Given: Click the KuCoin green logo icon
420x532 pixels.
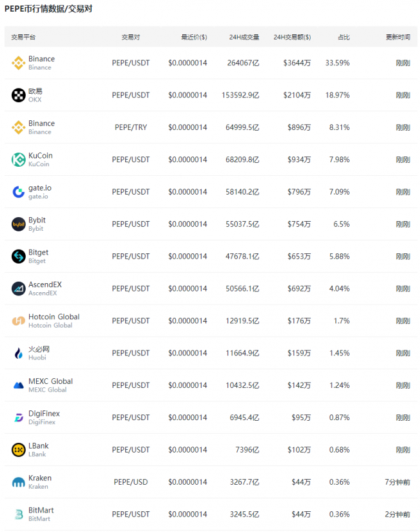Looking at the screenshot, I should 18,160.
